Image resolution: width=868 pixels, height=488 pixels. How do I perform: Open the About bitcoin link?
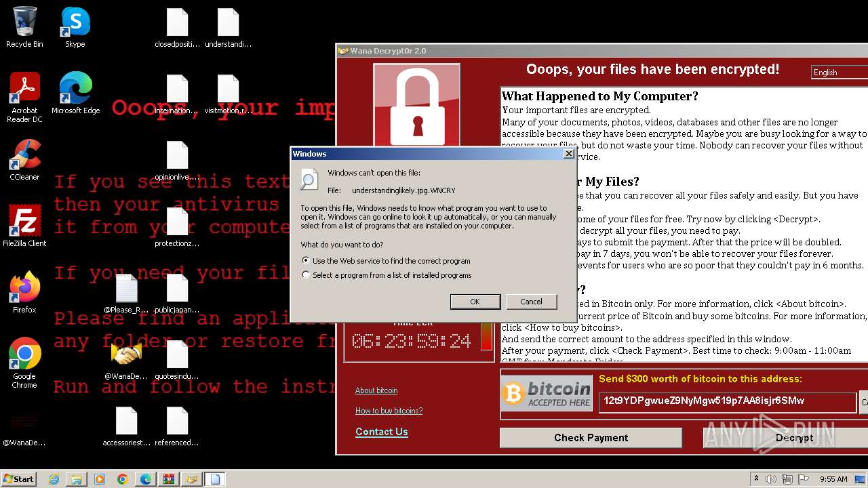point(376,390)
